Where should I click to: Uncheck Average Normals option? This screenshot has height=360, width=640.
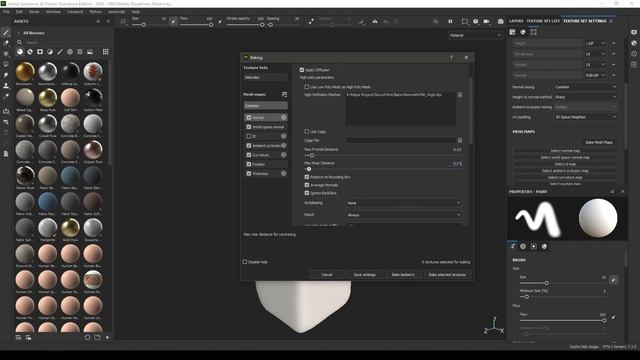point(307,185)
